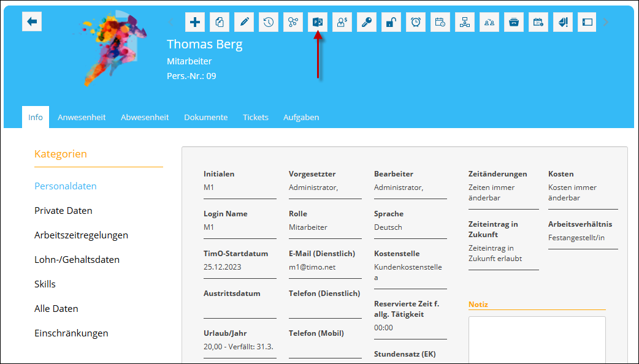Open the pencil edit icon
Image resolution: width=639 pixels, height=364 pixels.
pyautogui.click(x=244, y=22)
